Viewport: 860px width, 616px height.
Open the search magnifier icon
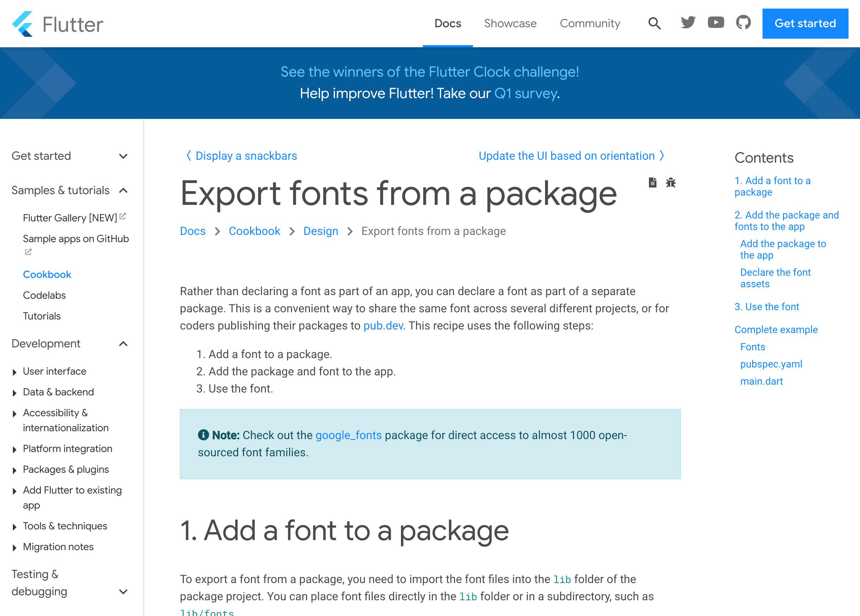654,24
